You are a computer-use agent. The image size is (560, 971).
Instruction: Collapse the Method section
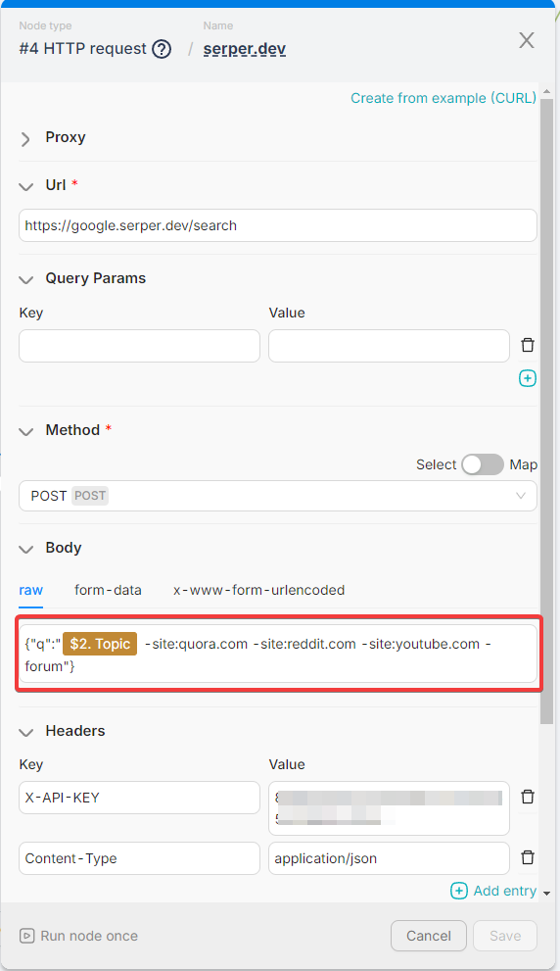26,432
